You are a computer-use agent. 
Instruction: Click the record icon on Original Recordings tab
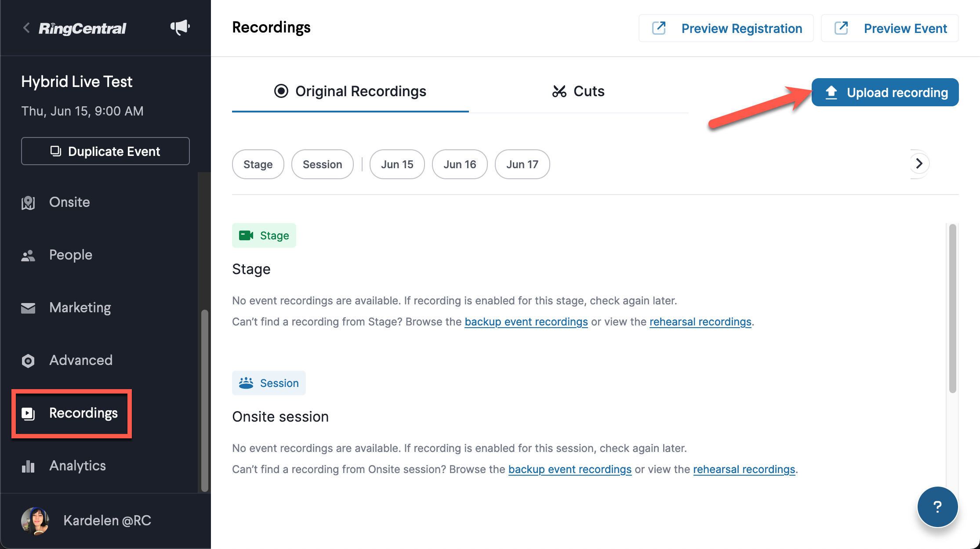281,91
